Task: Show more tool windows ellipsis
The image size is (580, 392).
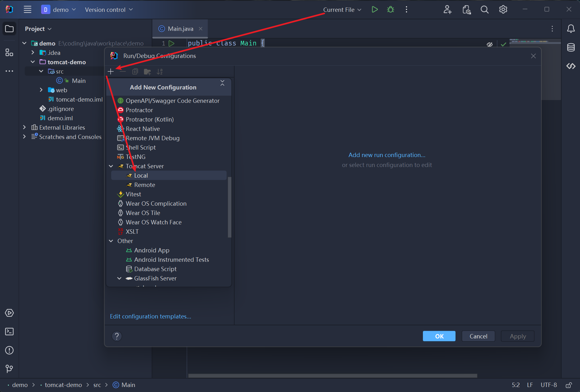Action: (9, 71)
